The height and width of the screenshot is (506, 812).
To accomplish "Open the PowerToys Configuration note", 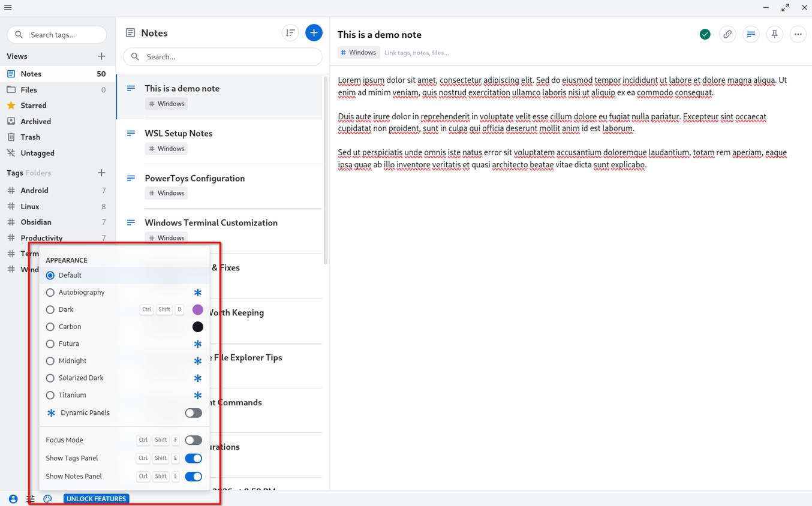I will click(219, 186).
